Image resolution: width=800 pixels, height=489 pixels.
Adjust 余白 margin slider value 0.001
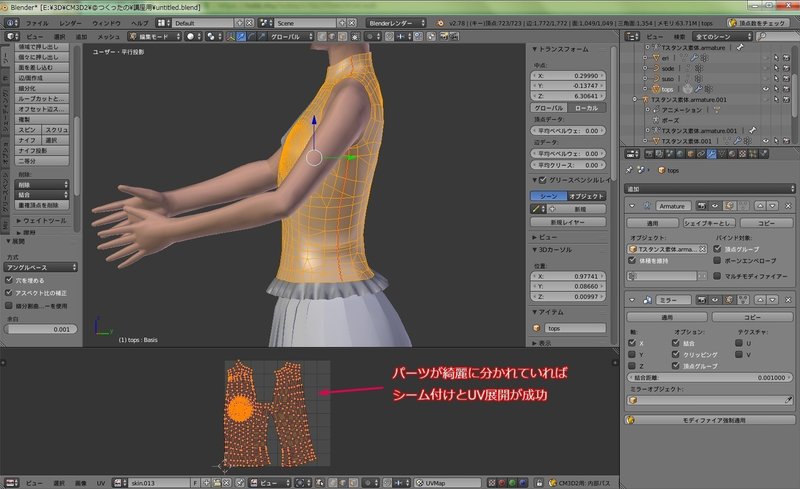pyautogui.click(x=41, y=329)
